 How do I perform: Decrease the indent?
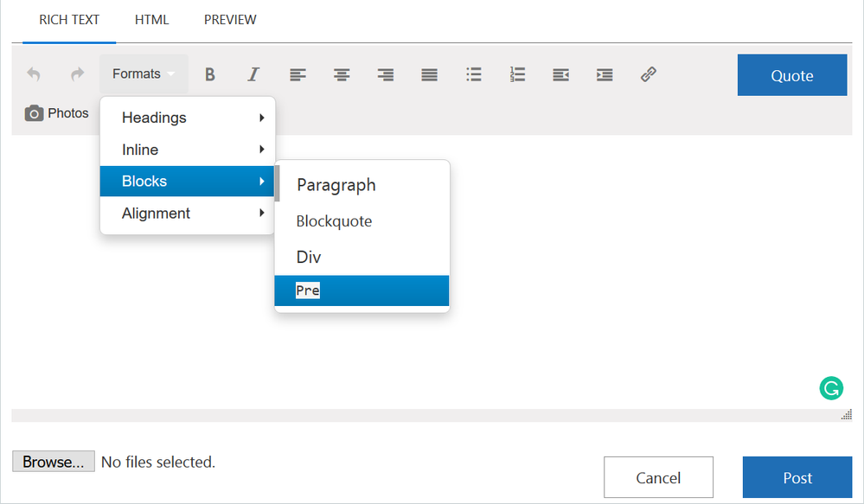(561, 74)
